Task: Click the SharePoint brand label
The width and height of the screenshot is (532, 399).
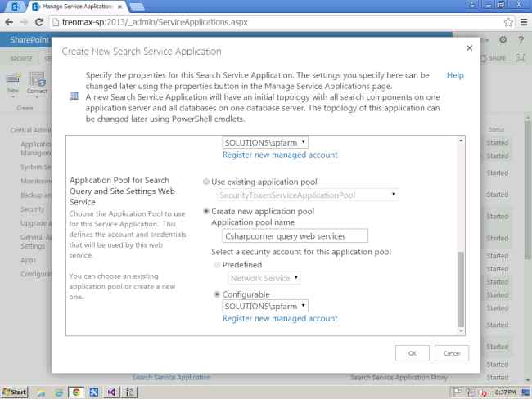Action: click(x=29, y=40)
